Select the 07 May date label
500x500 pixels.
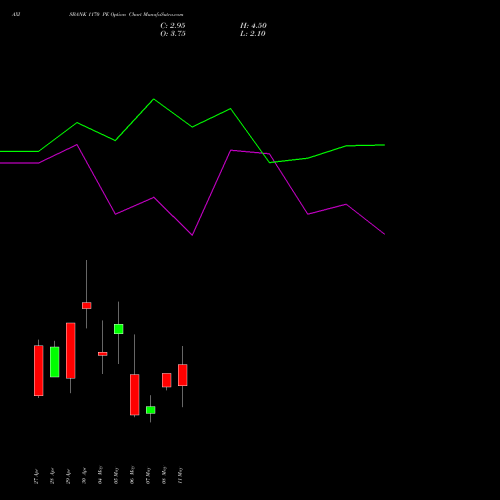[x=148, y=475]
